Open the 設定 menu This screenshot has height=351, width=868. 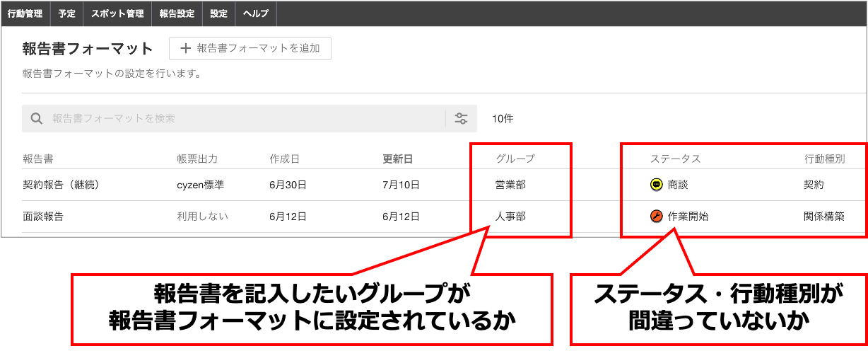point(219,13)
